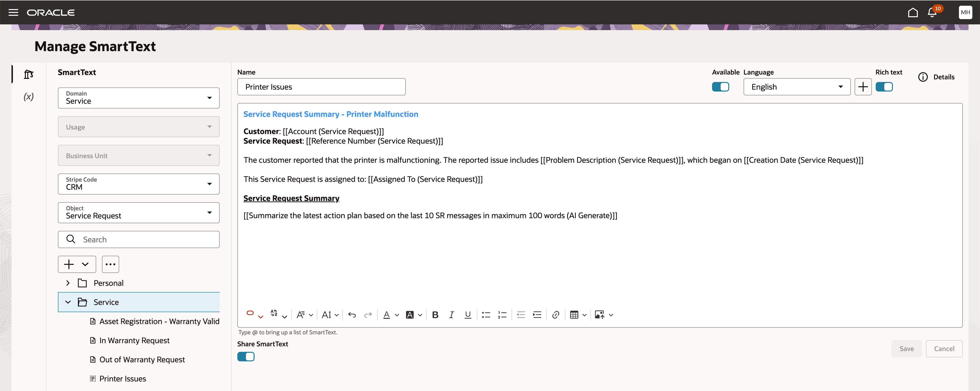
Task: Open the Object dropdown
Action: 139,213
